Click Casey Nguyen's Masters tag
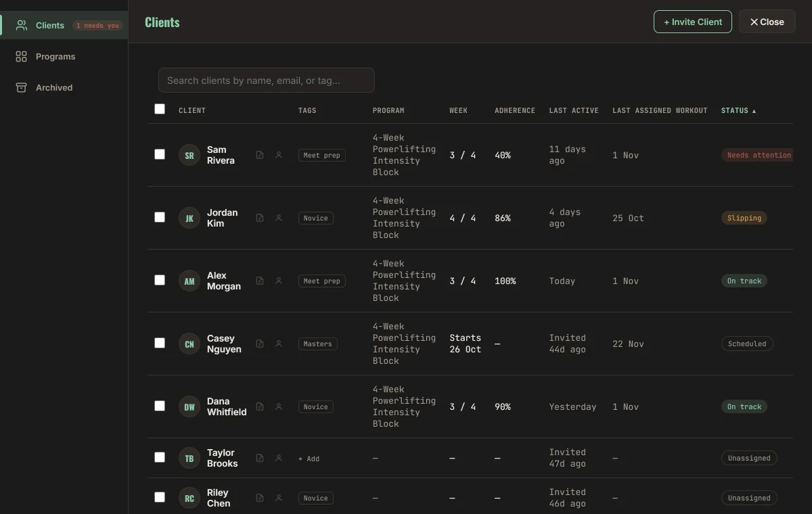The width and height of the screenshot is (812, 514). tap(318, 344)
